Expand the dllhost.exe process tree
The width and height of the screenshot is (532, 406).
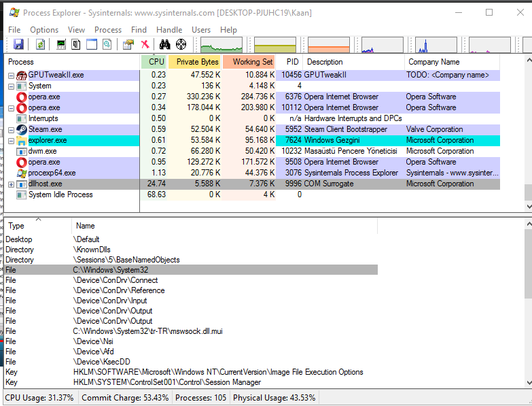point(11,184)
